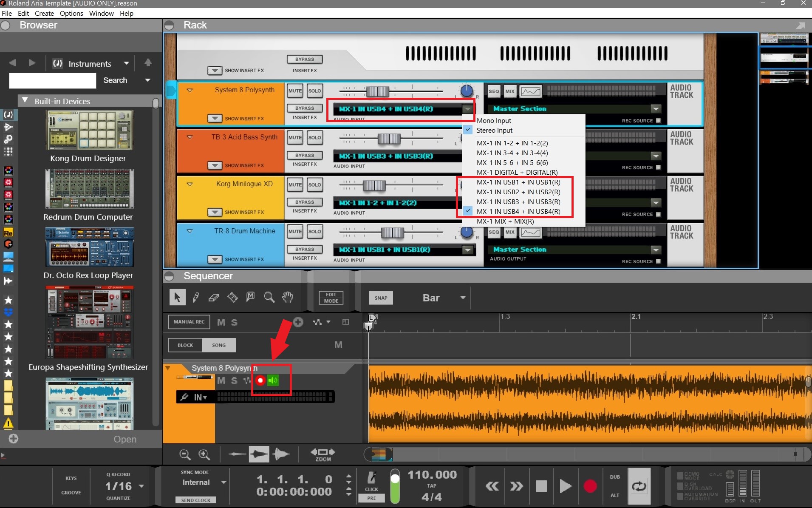Image resolution: width=812 pixels, height=508 pixels.
Task: Open TR-8 audio input dropdown
Action: [467, 250]
